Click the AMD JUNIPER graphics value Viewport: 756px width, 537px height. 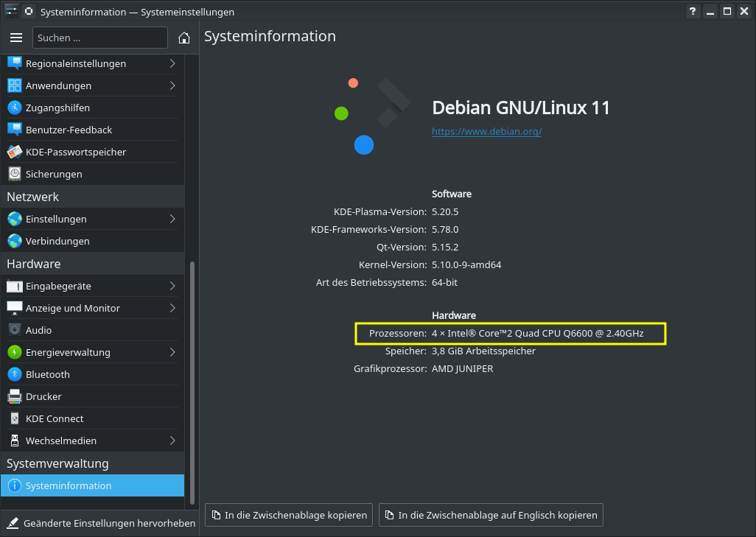[463, 369]
